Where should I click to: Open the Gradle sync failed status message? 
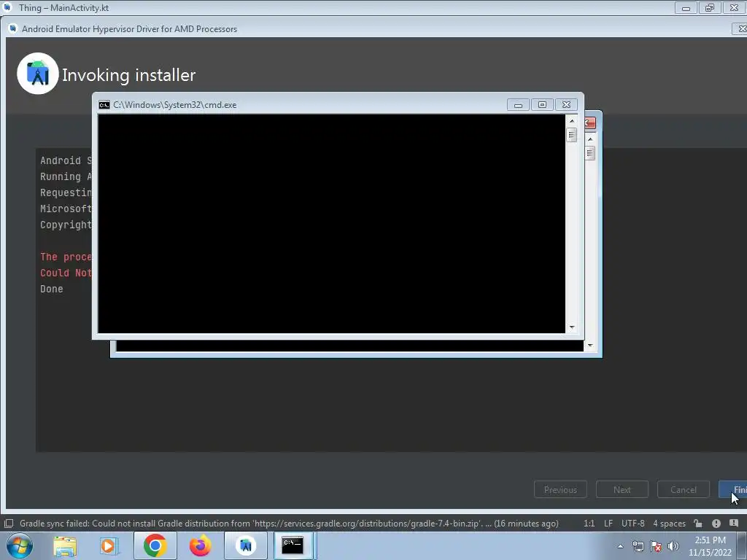click(289, 524)
